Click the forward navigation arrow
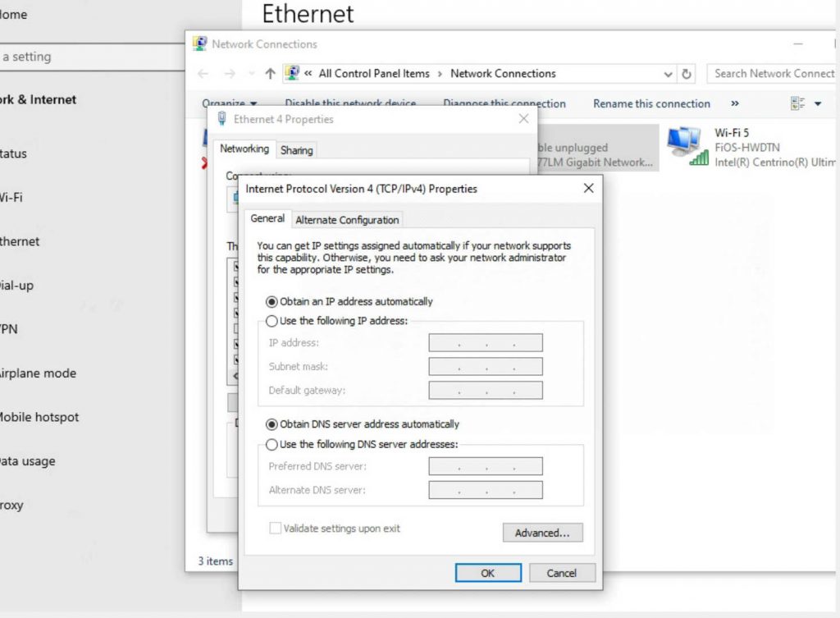The width and height of the screenshot is (840, 618). click(x=227, y=73)
